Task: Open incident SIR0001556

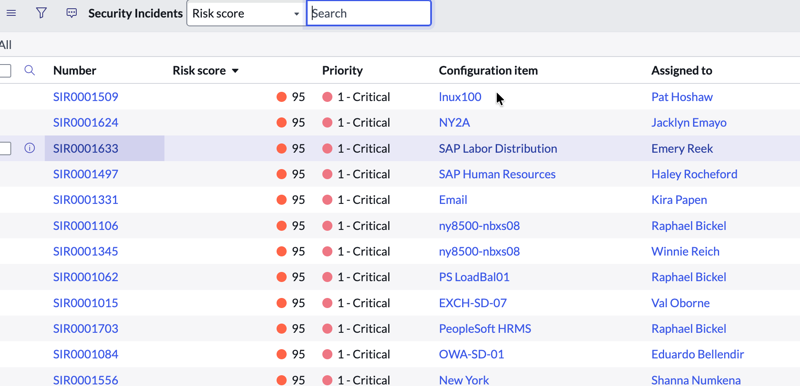Action: 86,380
